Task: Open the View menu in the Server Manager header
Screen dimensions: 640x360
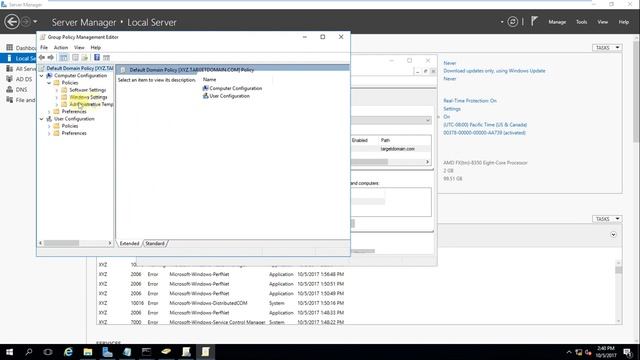Action: pyautogui.click(x=603, y=22)
